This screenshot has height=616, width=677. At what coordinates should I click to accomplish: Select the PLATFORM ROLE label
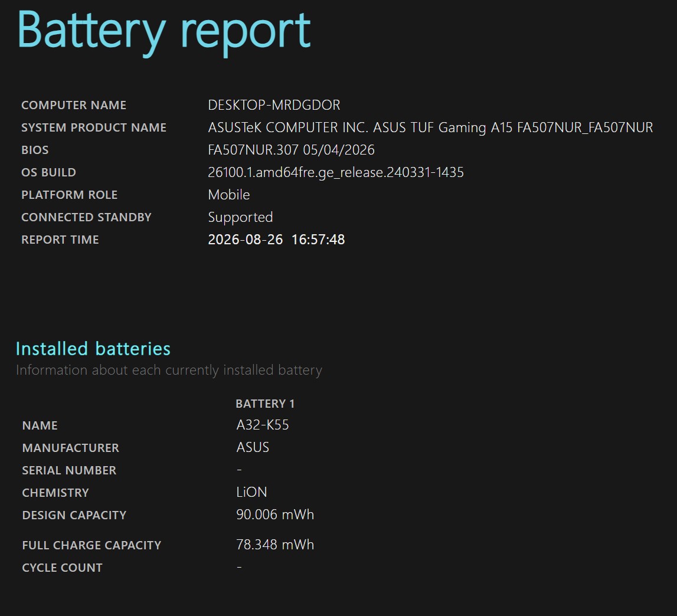[70, 195]
